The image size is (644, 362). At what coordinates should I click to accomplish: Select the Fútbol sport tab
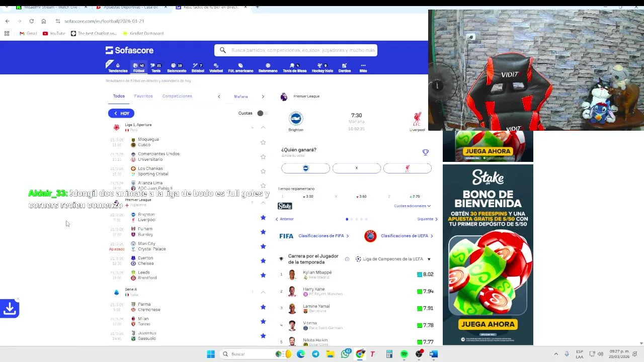[x=138, y=67]
